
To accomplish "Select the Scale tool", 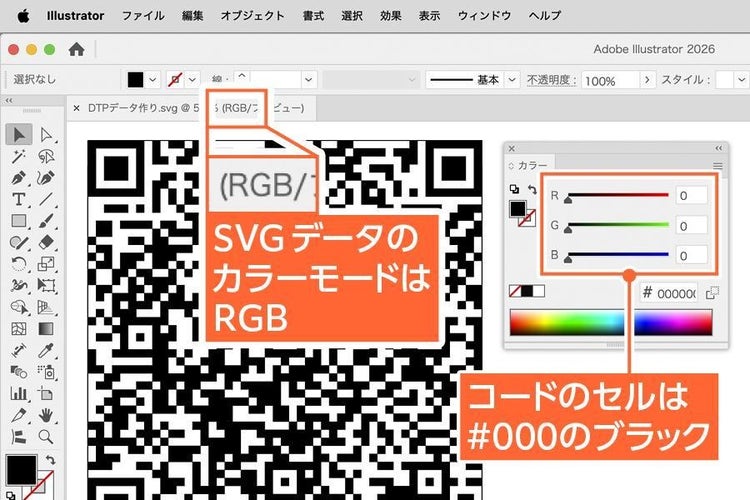I will coord(46,264).
